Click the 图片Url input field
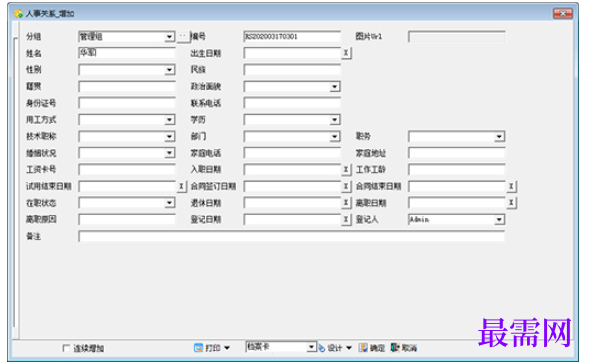The image size is (590, 364). (456, 37)
